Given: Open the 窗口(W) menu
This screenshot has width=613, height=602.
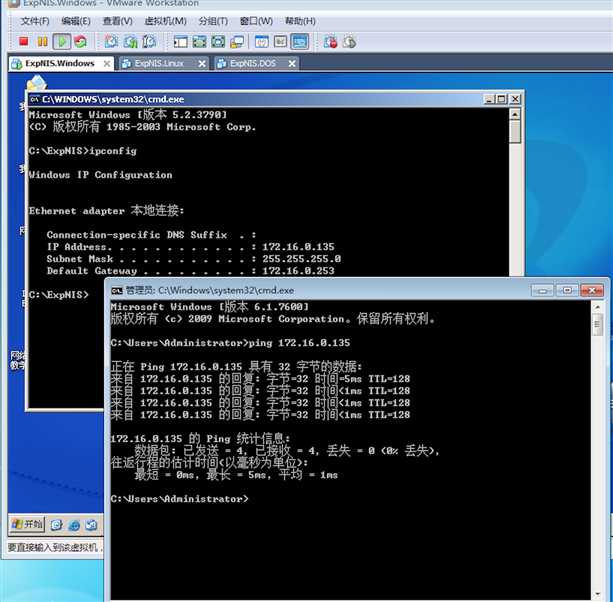Looking at the screenshot, I should [256, 21].
